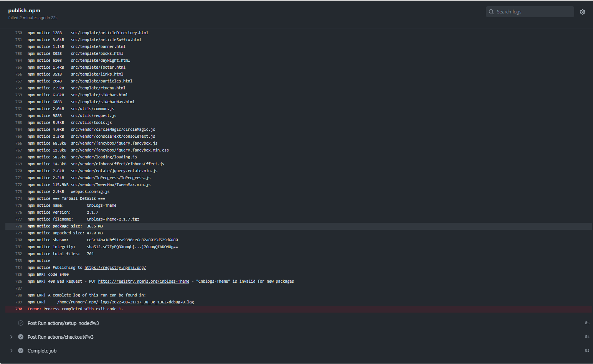Open the registry.npmjs.org link on line 784
This screenshot has height=364, width=593.
pyautogui.click(x=115, y=268)
